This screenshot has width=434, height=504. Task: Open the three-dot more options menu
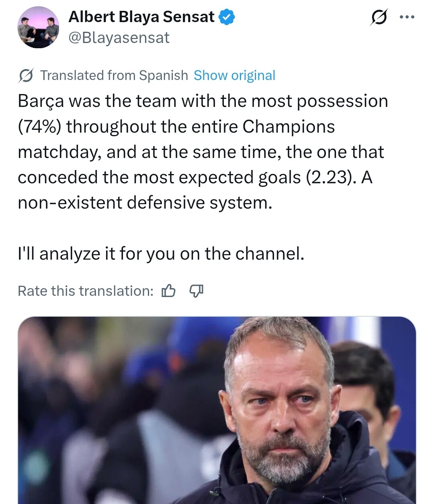[406, 17]
